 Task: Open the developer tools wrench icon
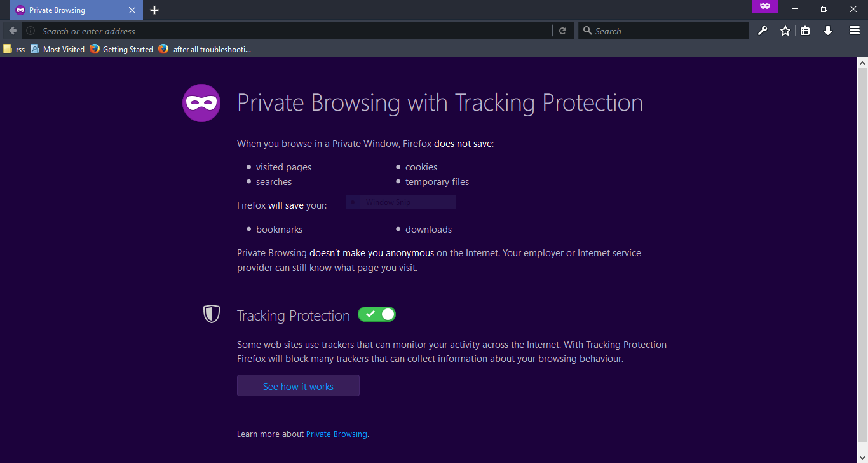coord(763,31)
